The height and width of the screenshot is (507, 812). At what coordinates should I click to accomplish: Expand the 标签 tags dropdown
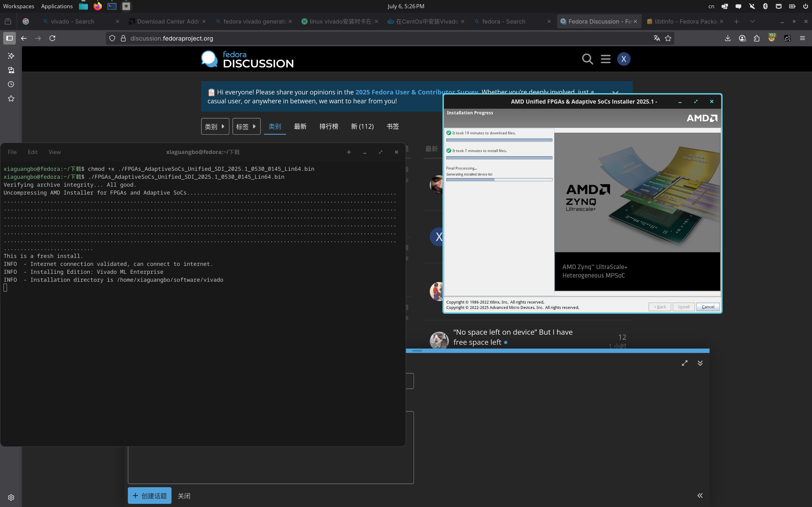pos(246,126)
